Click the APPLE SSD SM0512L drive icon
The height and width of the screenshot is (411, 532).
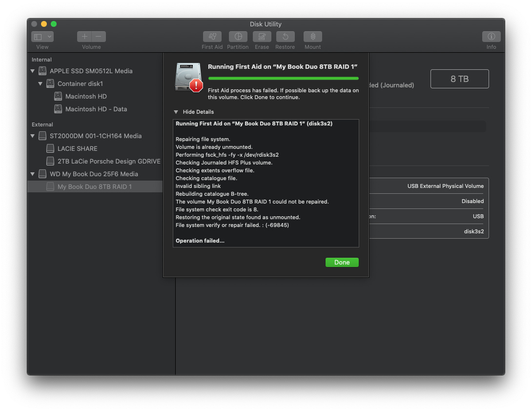point(42,71)
